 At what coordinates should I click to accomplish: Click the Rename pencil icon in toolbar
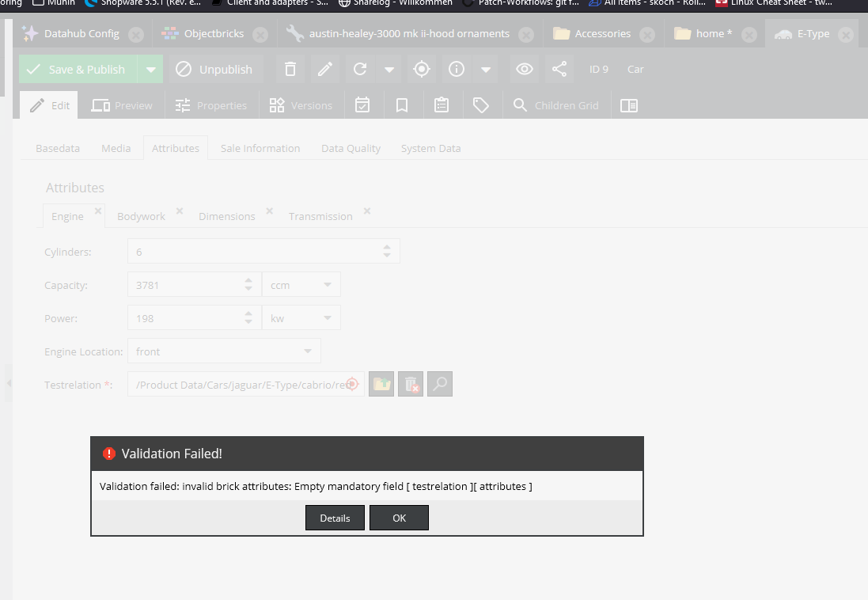click(324, 69)
